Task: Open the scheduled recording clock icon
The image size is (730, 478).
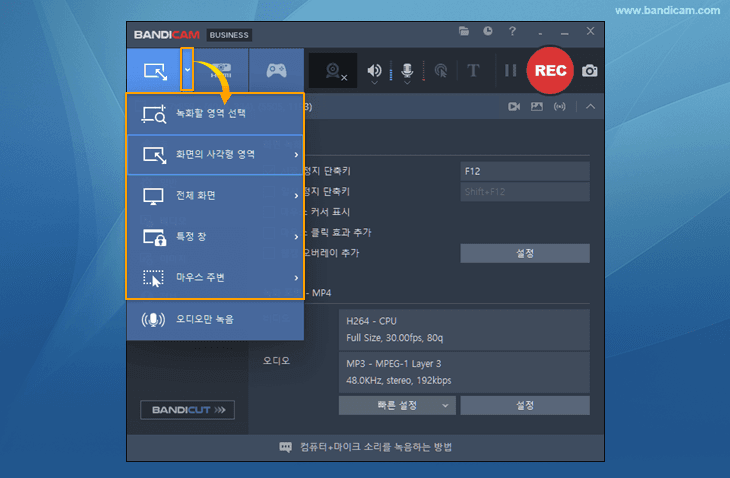Action: 487,31
